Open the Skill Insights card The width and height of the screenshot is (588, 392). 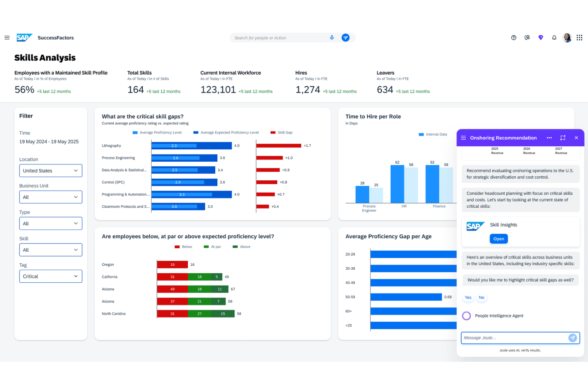pos(499,239)
